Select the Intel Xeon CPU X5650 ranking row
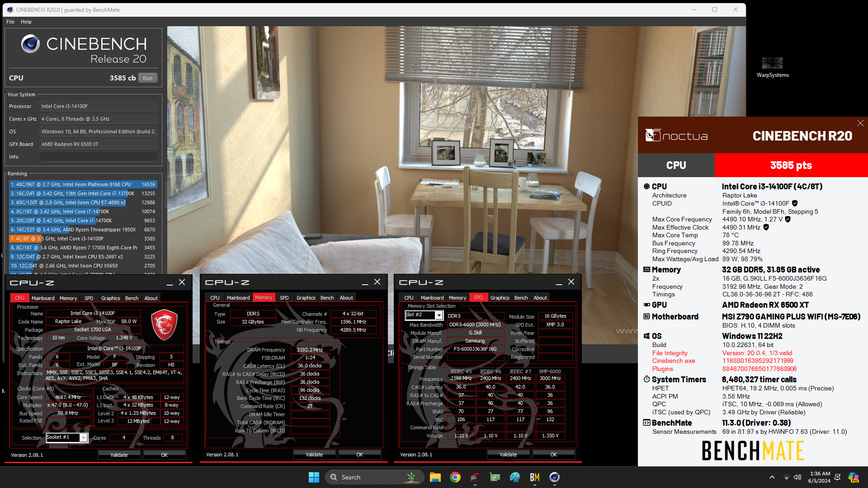 coord(83,266)
